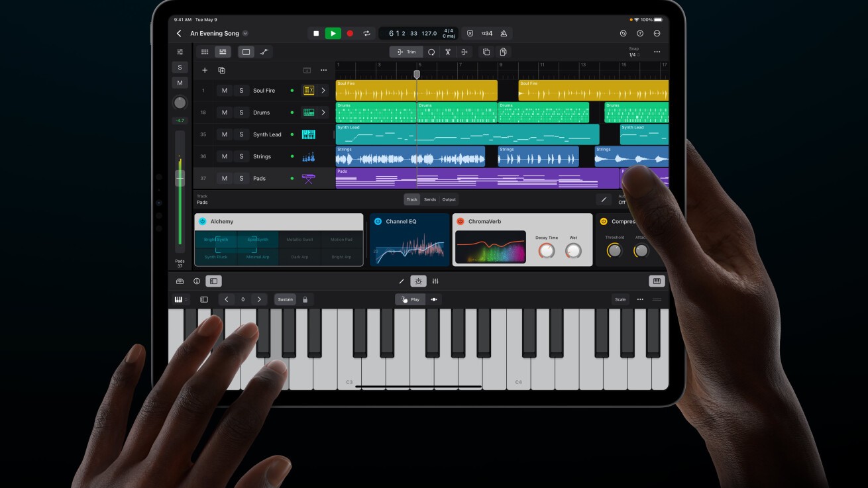Switch to the Output tab
This screenshot has width=868, height=488.
(448, 199)
